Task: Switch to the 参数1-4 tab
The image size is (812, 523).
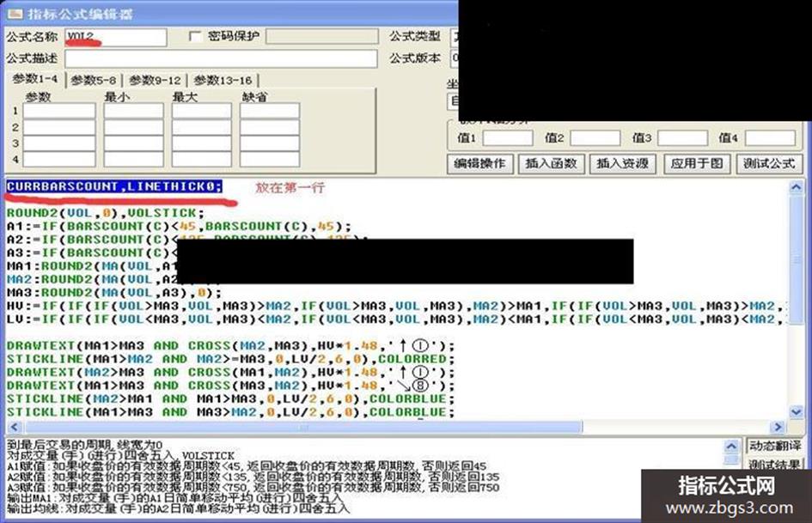Action: point(35,79)
